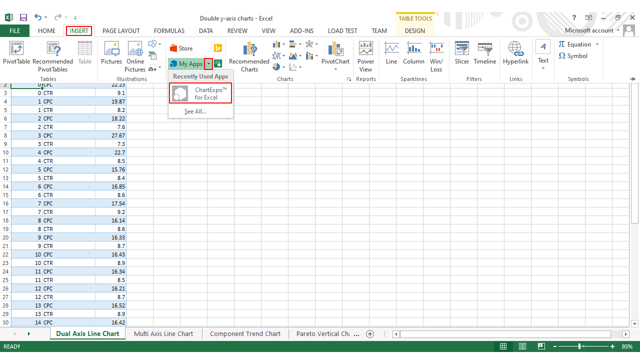Launch ChartExpo for Excel
The height and width of the screenshot is (364, 640).
pos(200,92)
